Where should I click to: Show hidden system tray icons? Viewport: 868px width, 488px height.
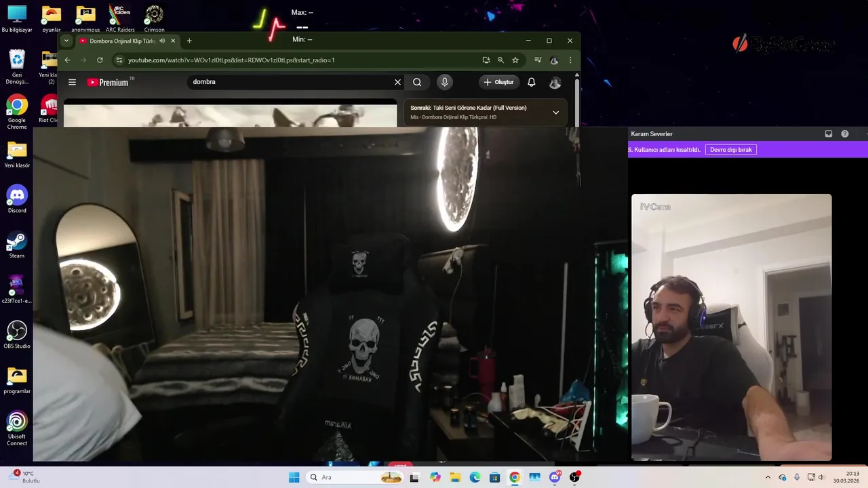768,477
